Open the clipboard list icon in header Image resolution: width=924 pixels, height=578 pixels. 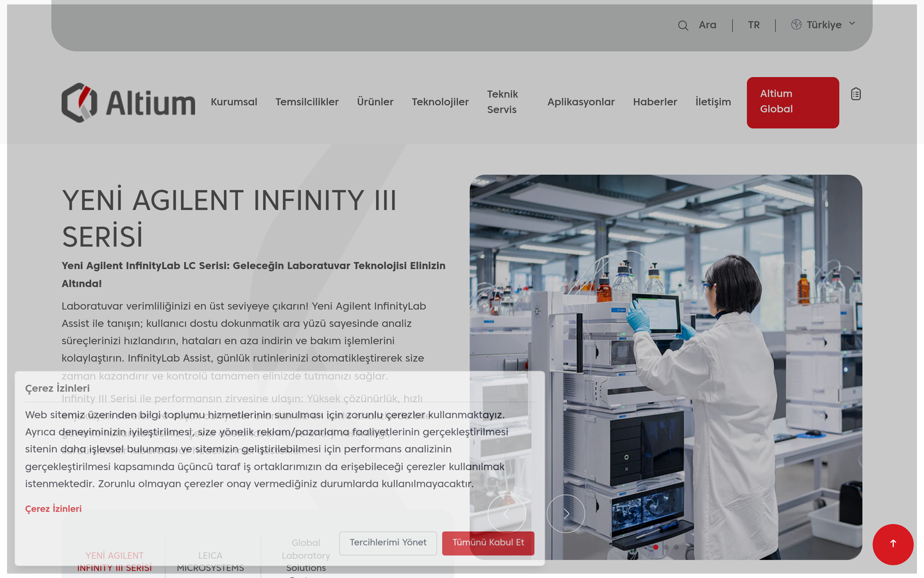pos(856,94)
